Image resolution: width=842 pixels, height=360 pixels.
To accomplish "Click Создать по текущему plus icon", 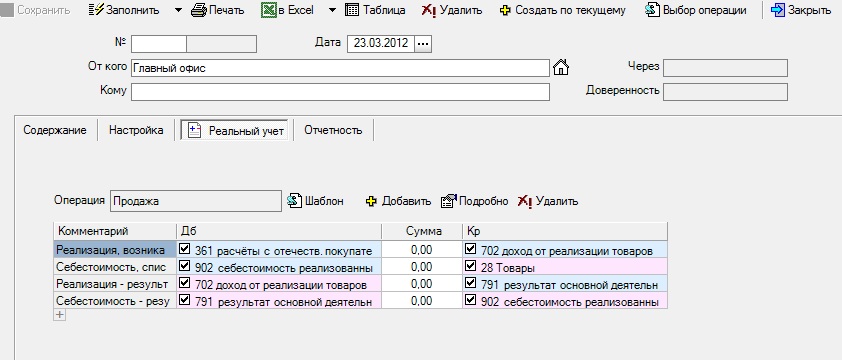I will coord(505,10).
